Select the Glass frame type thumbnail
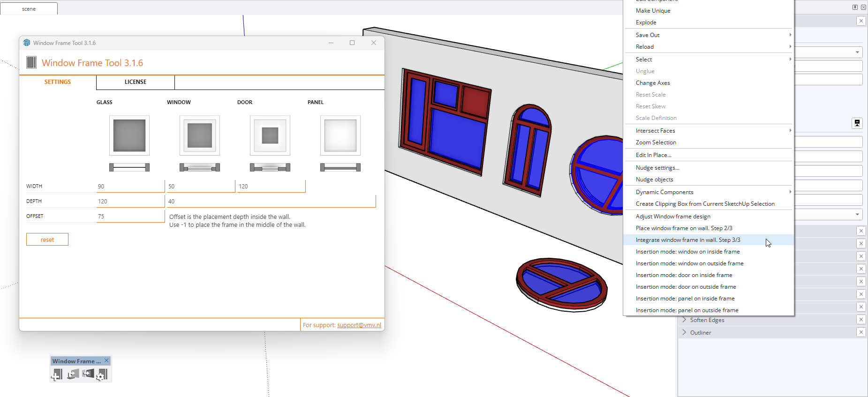This screenshot has width=868, height=397. coord(129,135)
